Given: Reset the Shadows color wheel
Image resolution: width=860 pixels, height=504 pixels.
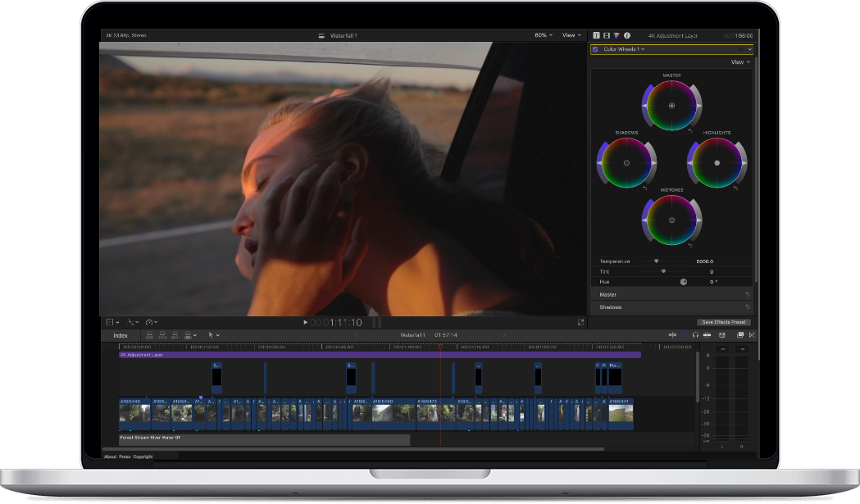Looking at the screenshot, I should (645, 188).
